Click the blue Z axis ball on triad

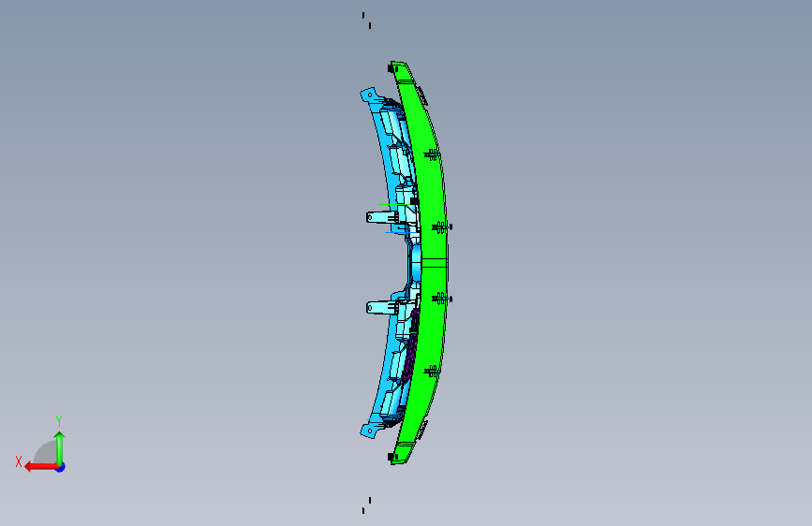click(61, 468)
